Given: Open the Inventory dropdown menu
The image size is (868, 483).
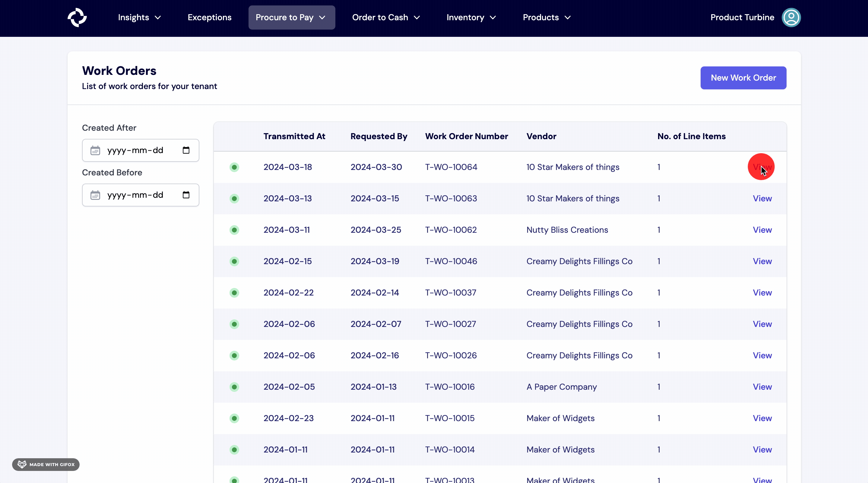Looking at the screenshot, I should coord(471,17).
